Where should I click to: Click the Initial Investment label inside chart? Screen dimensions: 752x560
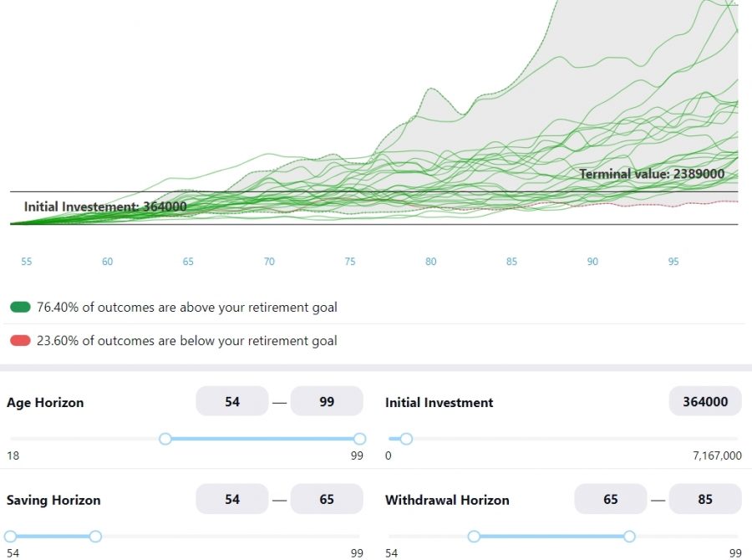click(x=105, y=206)
